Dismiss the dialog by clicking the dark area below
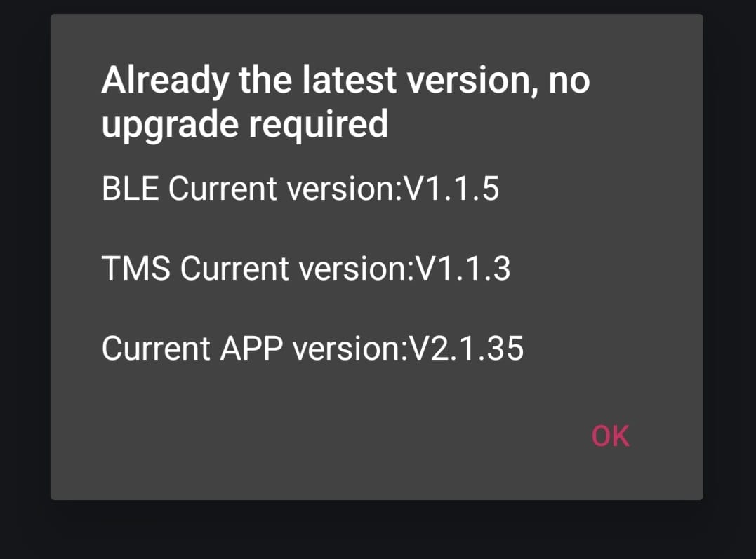 tap(378, 530)
